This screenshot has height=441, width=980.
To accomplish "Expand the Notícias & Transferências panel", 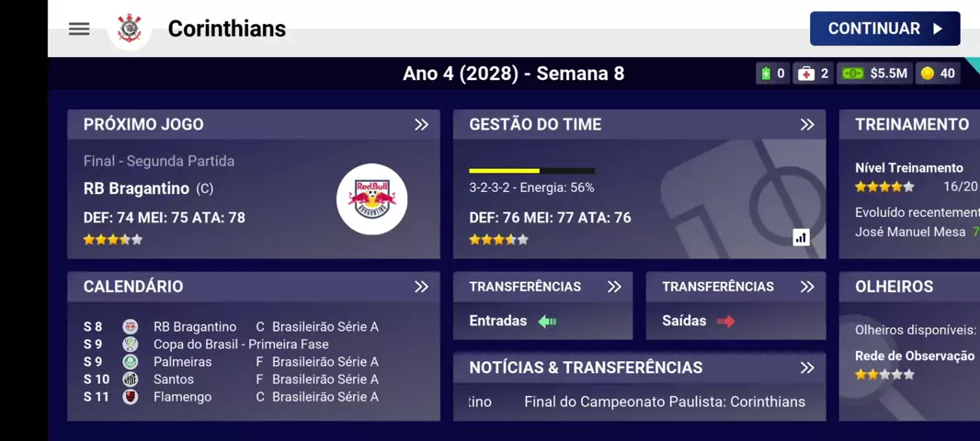I will pyautogui.click(x=807, y=367).
